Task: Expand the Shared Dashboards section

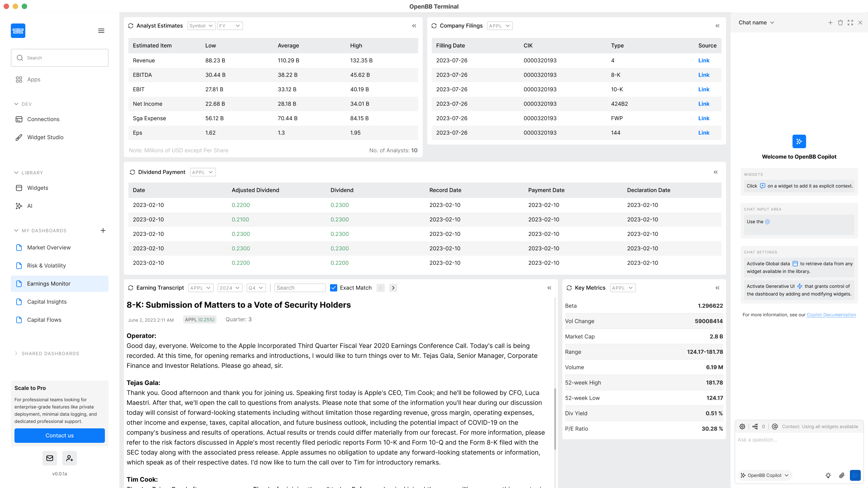Action: point(16,353)
